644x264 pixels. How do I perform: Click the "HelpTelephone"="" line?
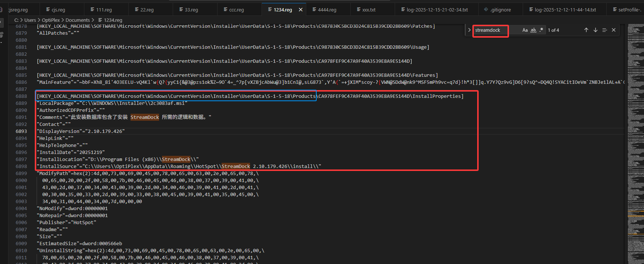(x=62, y=145)
